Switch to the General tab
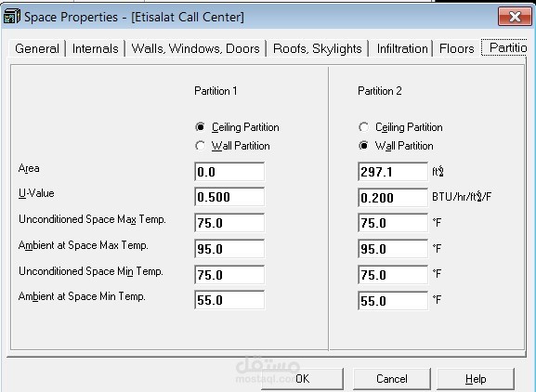 pyautogui.click(x=37, y=48)
